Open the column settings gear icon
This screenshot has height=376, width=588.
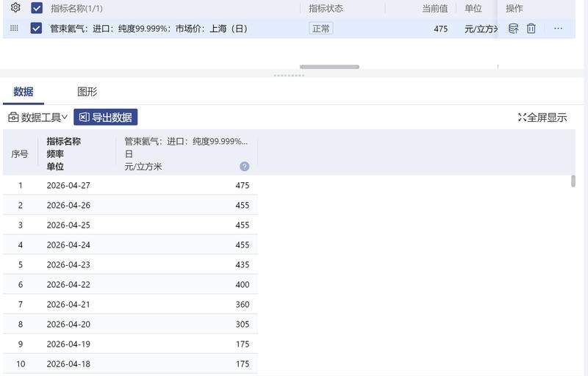[15, 7]
